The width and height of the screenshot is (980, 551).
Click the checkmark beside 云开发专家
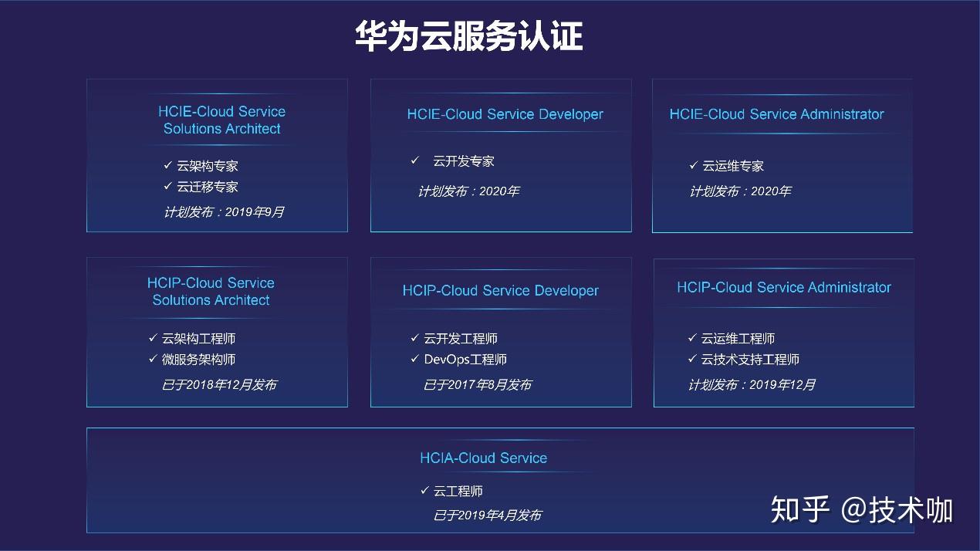pos(415,161)
